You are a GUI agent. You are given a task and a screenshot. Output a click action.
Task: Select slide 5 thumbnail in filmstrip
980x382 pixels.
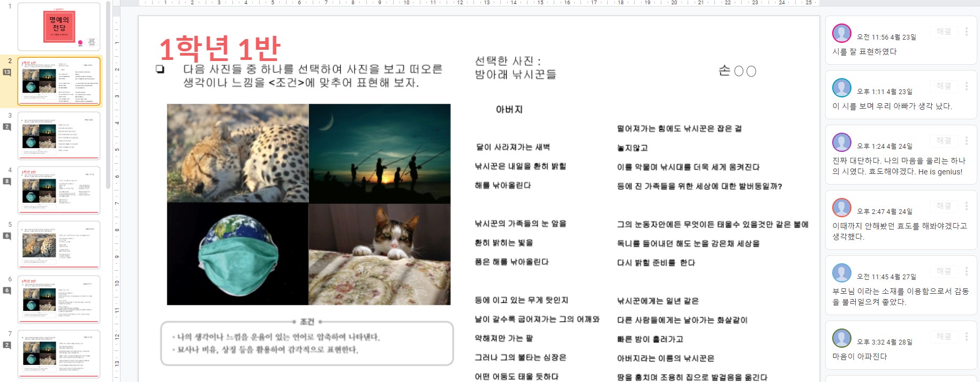[x=59, y=245]
